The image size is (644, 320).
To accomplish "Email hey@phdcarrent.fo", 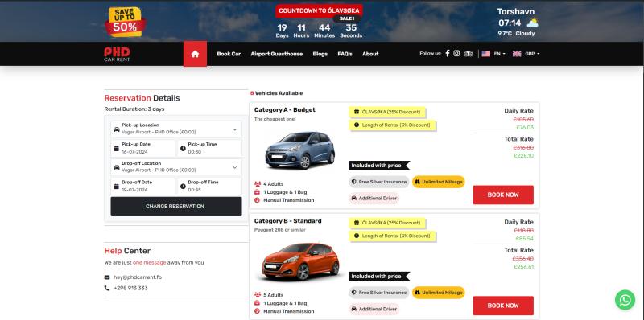I will pos(138,277).
